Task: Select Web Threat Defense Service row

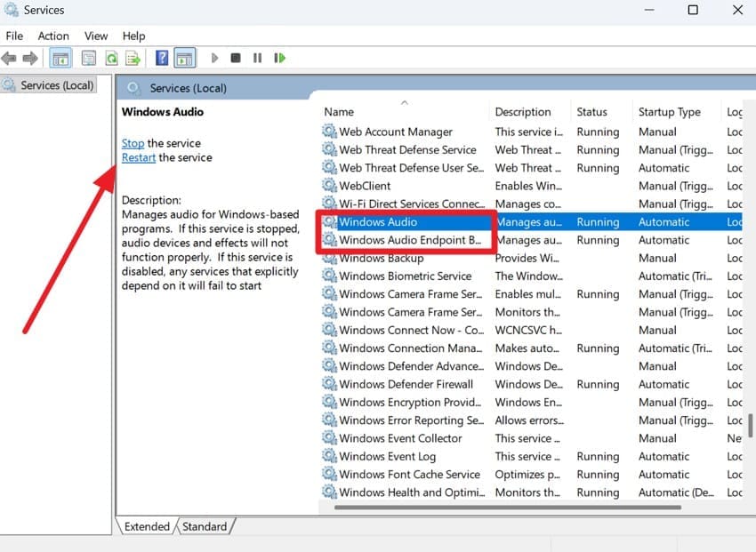Action: pos(530,149)
